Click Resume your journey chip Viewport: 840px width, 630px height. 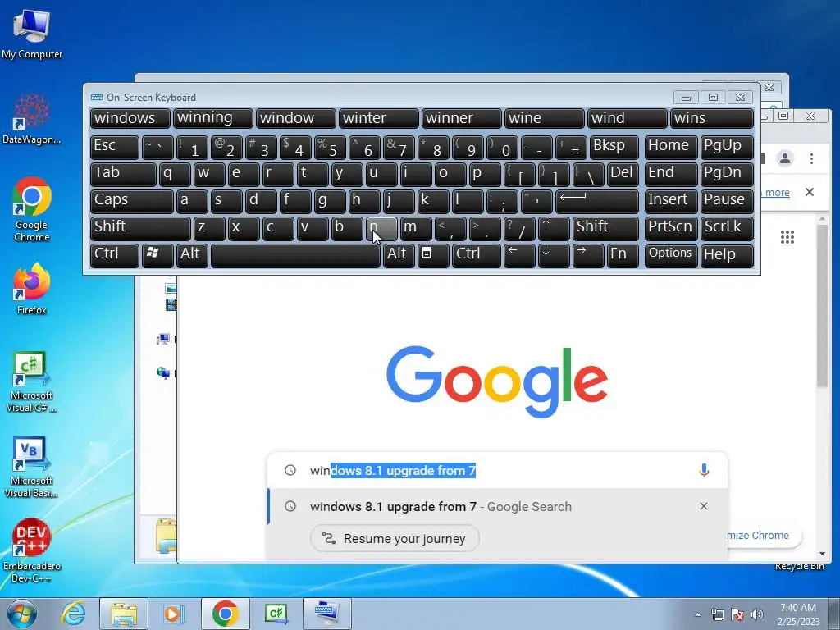[395, 538]
